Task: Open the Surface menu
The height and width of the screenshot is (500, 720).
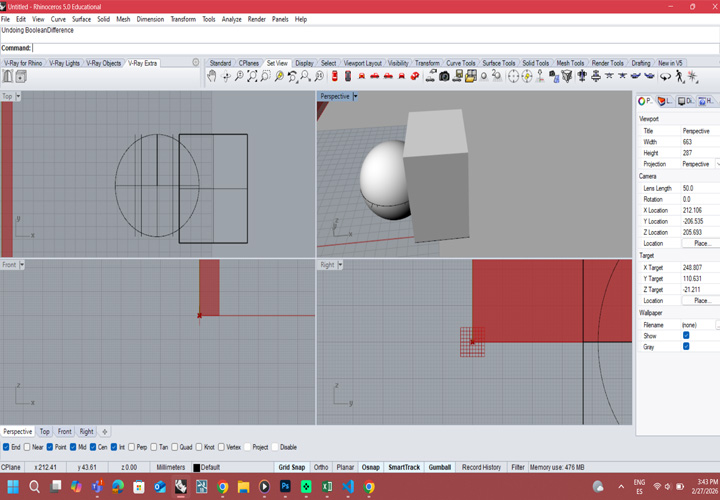Action: [x=81, y=19]
